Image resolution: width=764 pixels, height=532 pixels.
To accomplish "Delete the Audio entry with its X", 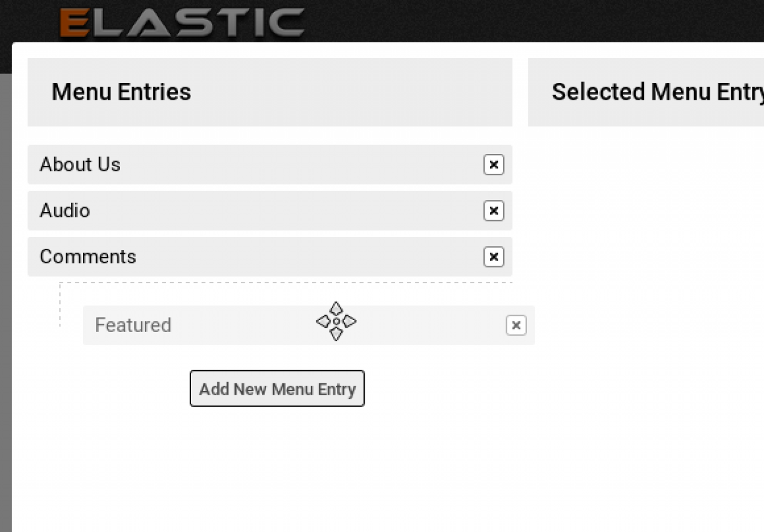I will [494, 211].
